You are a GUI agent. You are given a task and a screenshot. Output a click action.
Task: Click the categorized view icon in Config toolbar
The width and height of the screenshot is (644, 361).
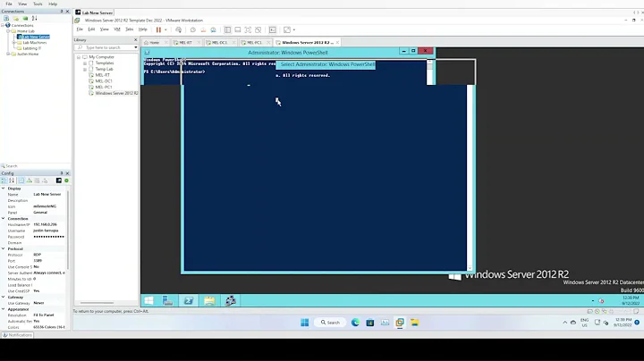[4, 180]
